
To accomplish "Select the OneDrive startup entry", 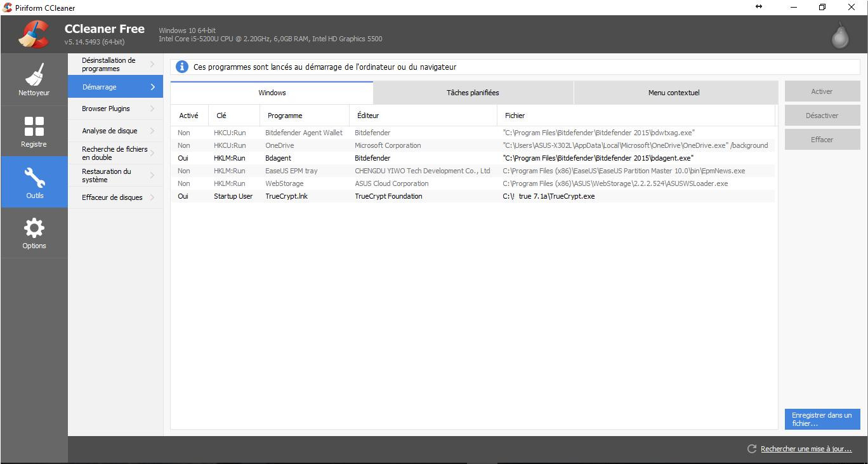I will 473,145.
